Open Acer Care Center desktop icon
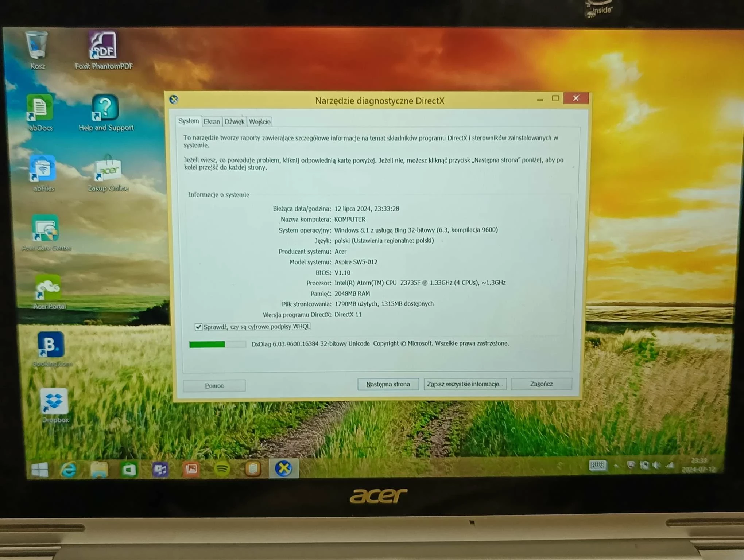744x560 pixels. click(46, 233)
